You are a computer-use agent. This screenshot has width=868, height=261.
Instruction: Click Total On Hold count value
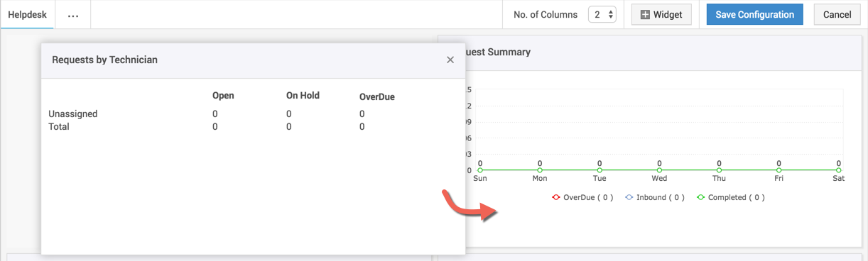[289, 126]
